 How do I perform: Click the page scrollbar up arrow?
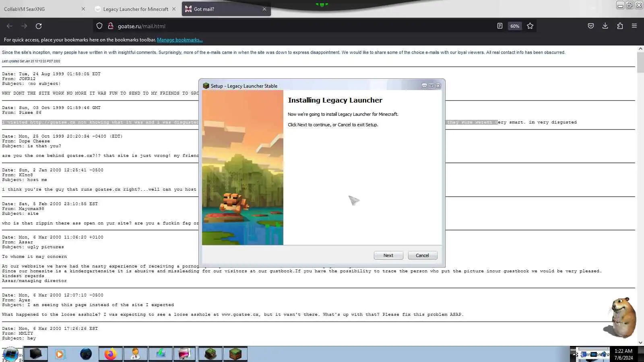pyautogui.click(x=640, y=49)
